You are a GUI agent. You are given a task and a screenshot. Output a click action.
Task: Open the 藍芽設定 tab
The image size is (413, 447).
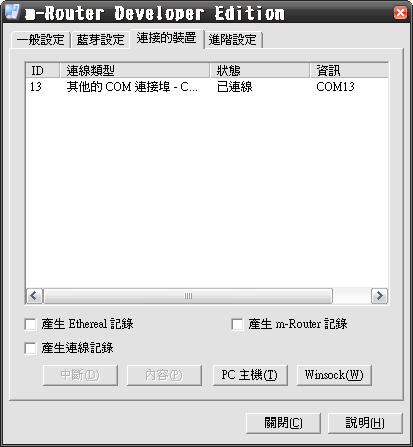click(100, 40)
